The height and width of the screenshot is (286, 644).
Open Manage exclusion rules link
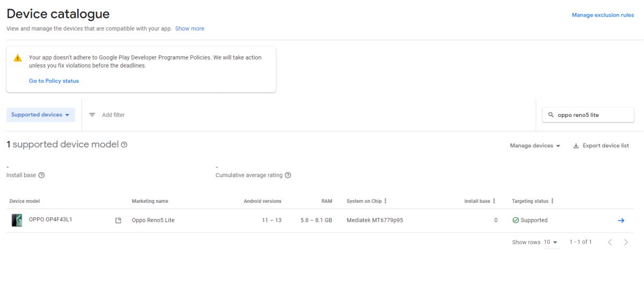(x=603, y=15)
